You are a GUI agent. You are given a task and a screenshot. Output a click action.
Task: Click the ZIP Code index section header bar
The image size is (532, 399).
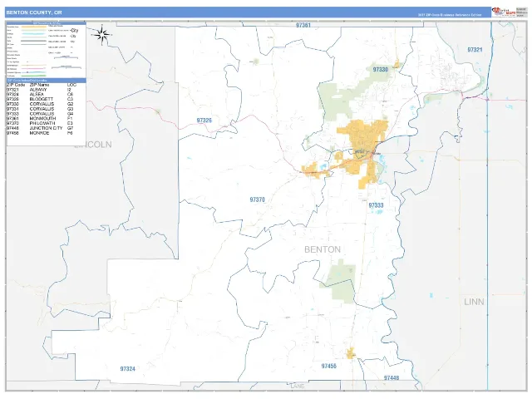click(47, 81)
